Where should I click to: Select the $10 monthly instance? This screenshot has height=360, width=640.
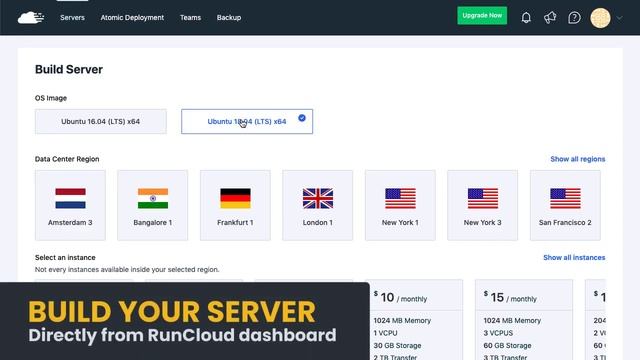(x=414, y=320)
